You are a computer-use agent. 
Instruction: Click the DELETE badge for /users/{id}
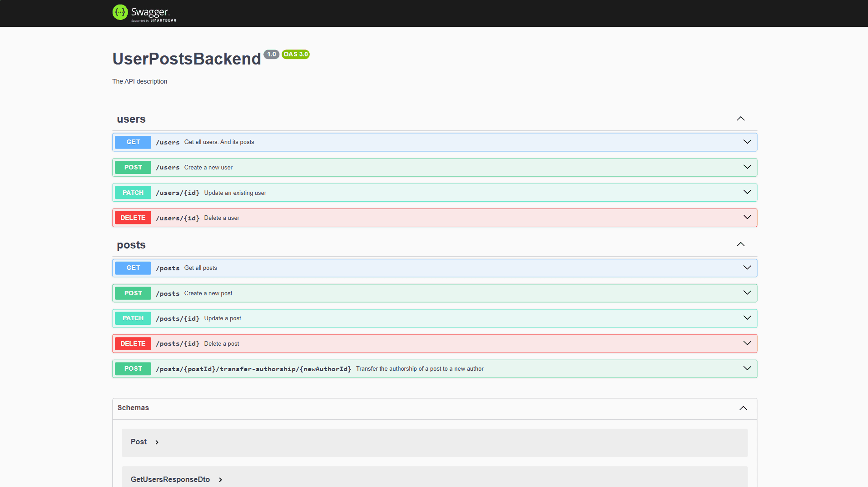(133, 218)
